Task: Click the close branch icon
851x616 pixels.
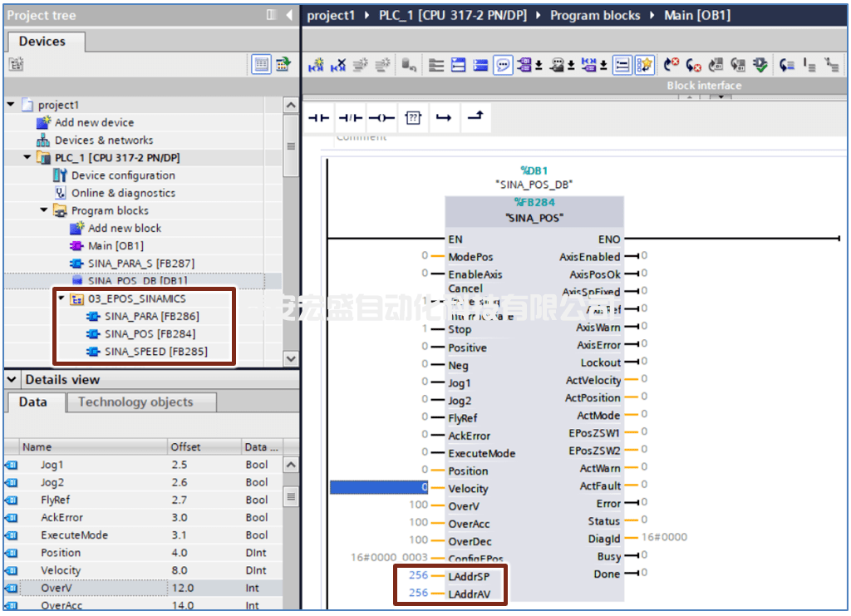Action: click(475, 118)
